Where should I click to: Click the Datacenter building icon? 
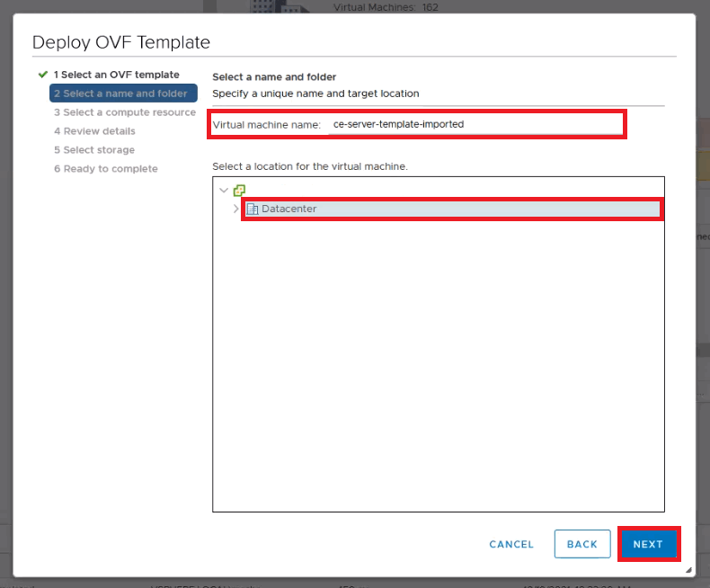pyautogui.click(x=253, y=209)
